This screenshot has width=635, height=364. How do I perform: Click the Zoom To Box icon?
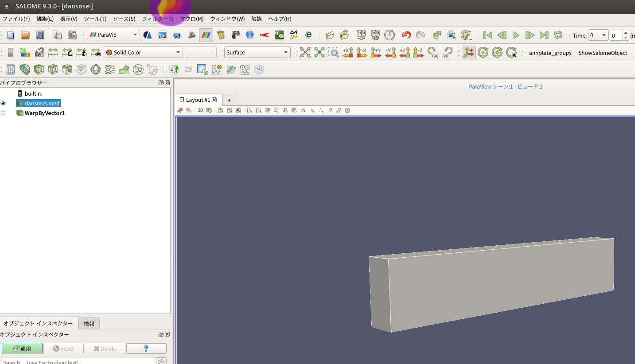point(334,52)
